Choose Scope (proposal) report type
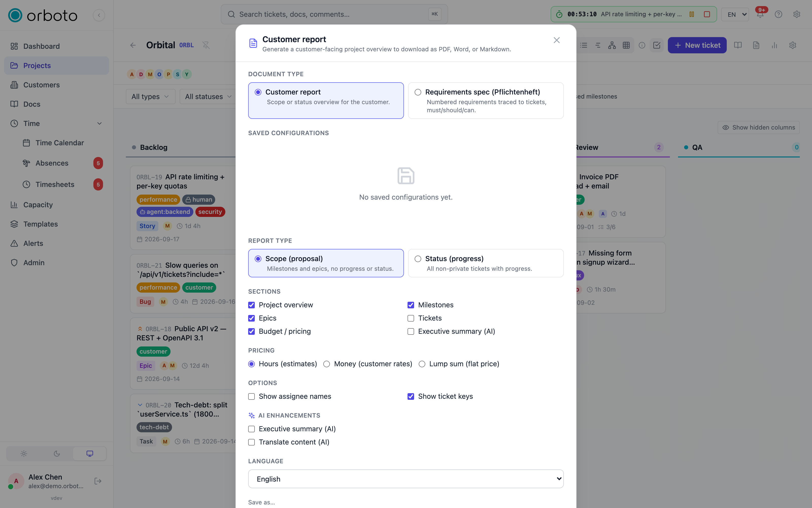The width and height of the screenshot is (812, 508). [326, 263]
